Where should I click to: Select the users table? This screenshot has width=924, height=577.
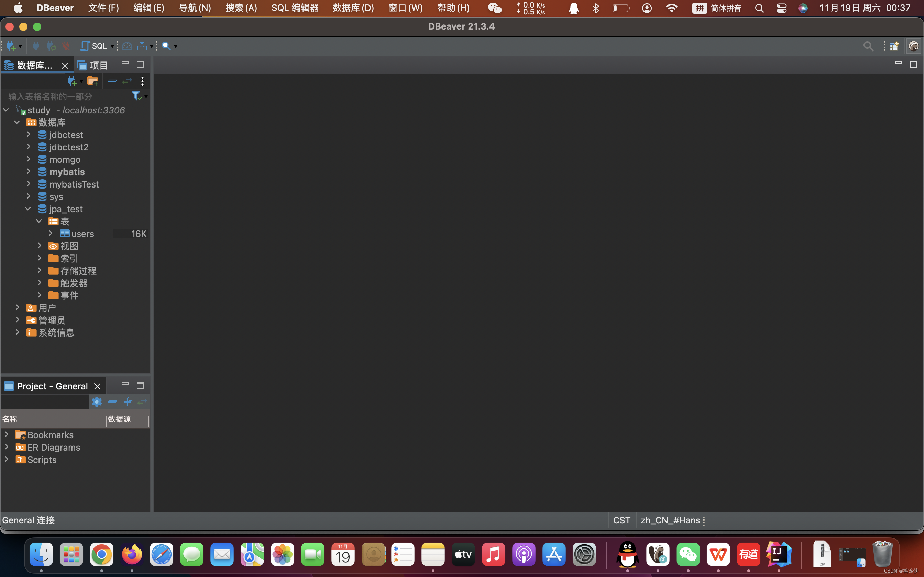82,234
